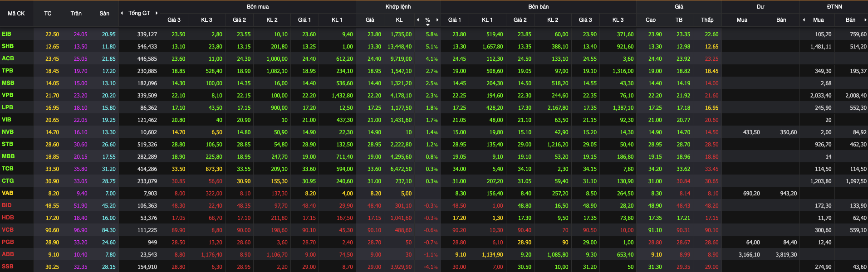
Task: Click ABB surplus buy value 3,166,10
Action: 749,255
